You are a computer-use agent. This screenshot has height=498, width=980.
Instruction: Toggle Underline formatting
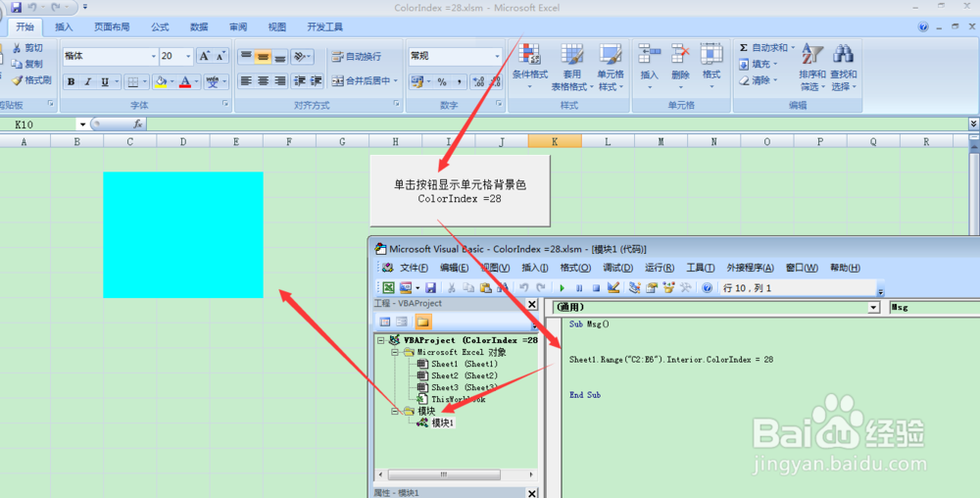click(105, 81)
